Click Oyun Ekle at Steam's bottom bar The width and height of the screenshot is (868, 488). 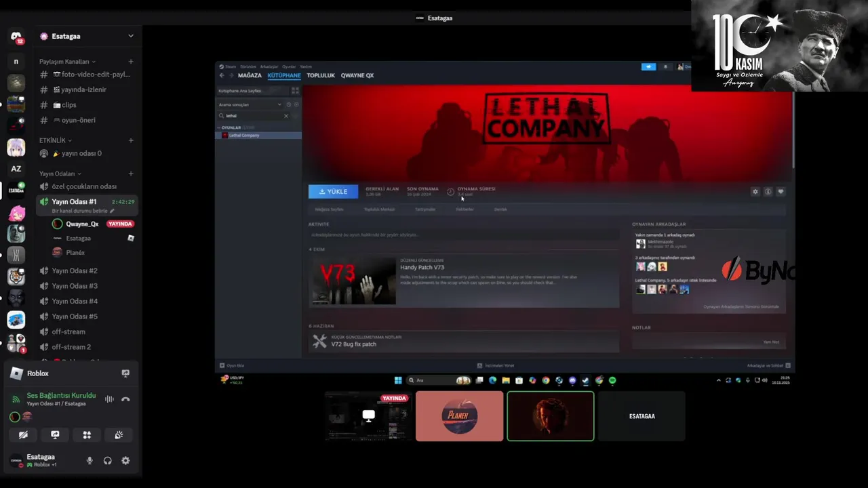(x=232, y=365)
